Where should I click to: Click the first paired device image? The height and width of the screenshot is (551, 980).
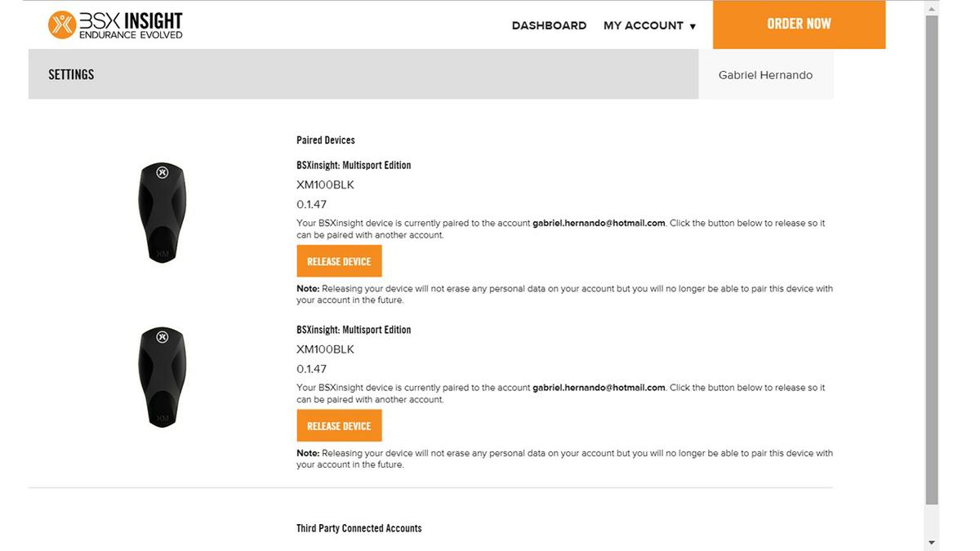pyautogui.click(x=162, y=212)
